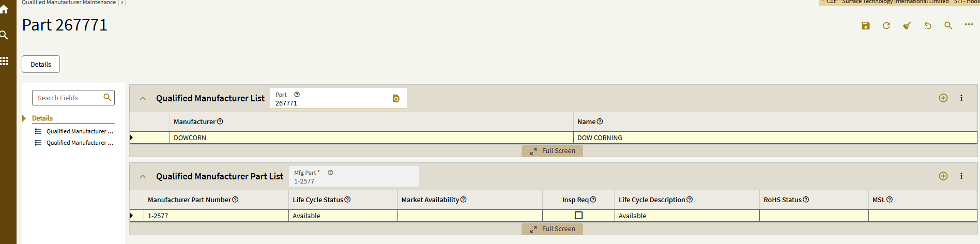Click the Refresh icon in top toolbar

point(886,26)
